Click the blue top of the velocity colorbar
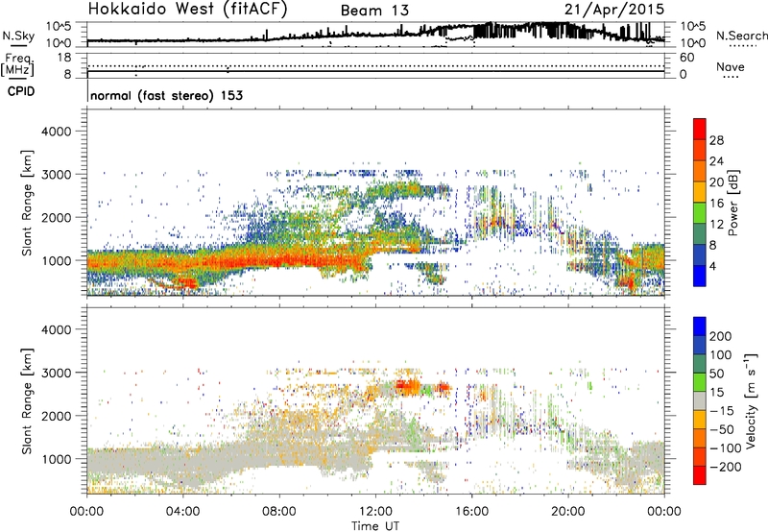768x532 pixels. pyautogui.click(x=700, y=326)
